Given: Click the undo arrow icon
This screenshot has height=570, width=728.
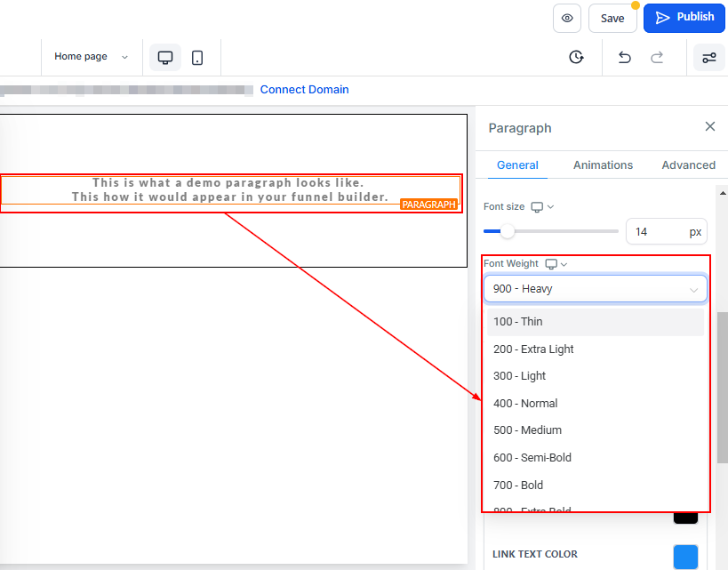Looking at the screenshot, I should [624, 57].
